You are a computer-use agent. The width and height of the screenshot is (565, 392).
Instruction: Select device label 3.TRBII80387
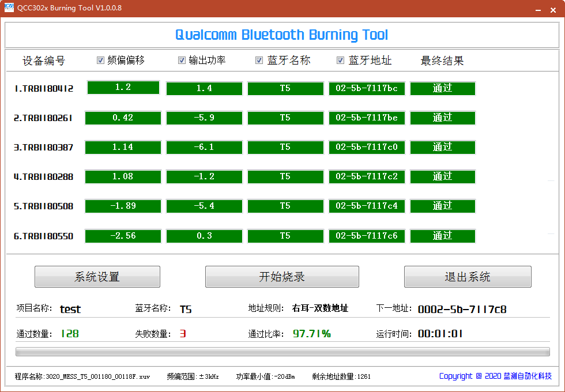click(x=44, y=148)
